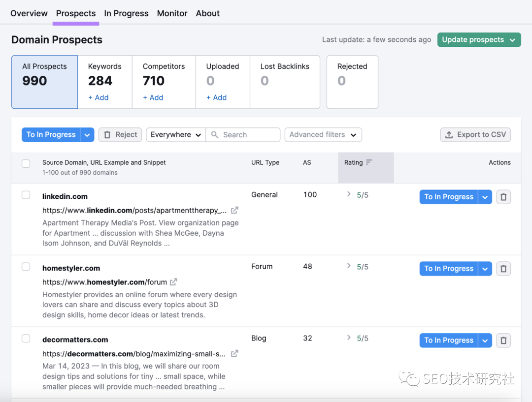
Task: Expand Advanced filters dropdown
Action: pos(323,135)
